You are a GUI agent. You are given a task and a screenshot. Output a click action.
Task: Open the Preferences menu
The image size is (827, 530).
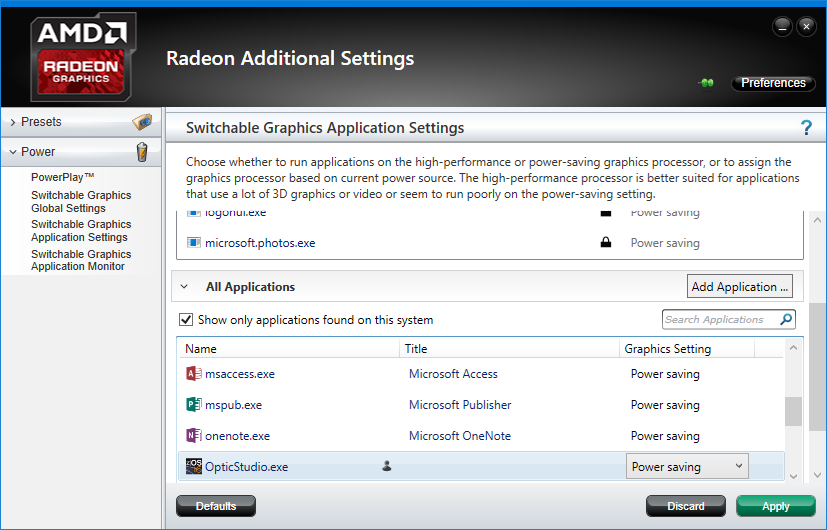(x=773, y=83)
